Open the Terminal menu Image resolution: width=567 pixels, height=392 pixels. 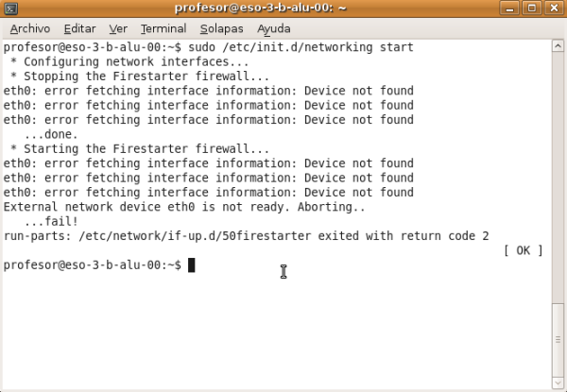(x=163, y=28)
